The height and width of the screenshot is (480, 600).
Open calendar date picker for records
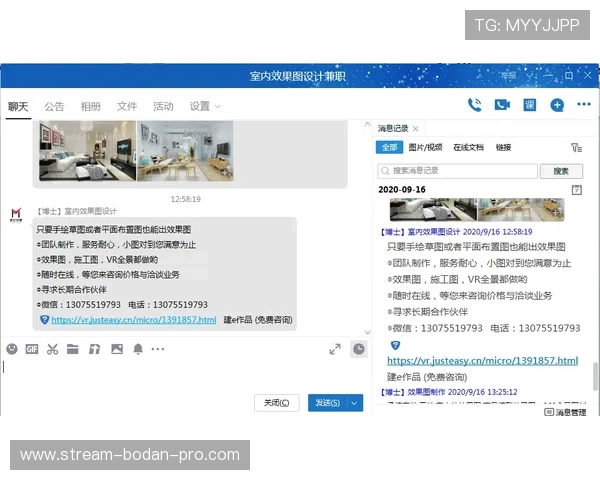coord(577,189)
